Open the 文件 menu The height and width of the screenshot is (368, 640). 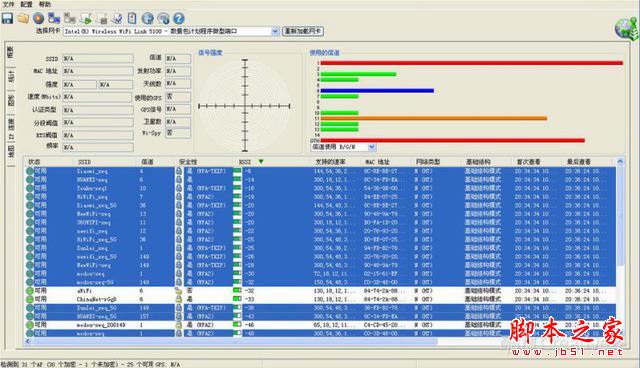tap(9, 4)
